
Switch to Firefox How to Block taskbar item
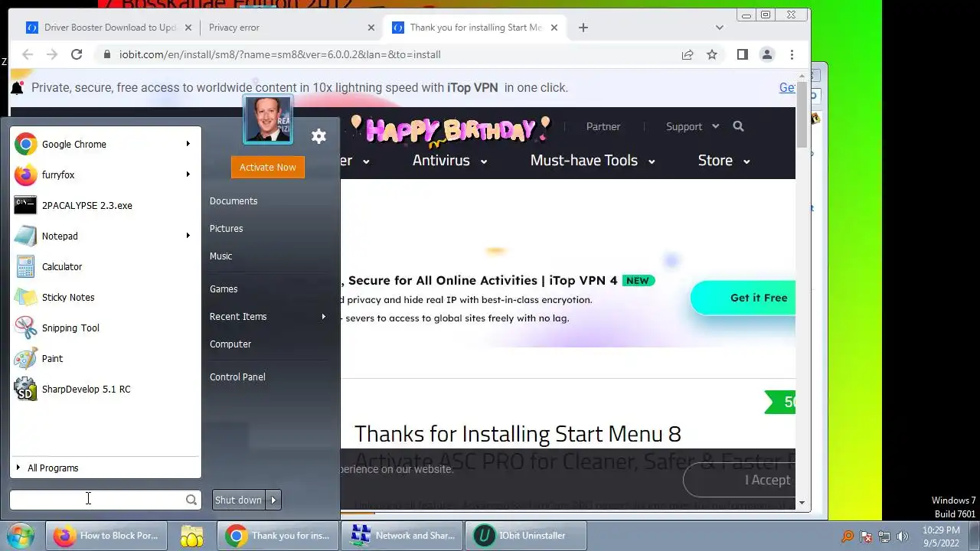(106, 536)
